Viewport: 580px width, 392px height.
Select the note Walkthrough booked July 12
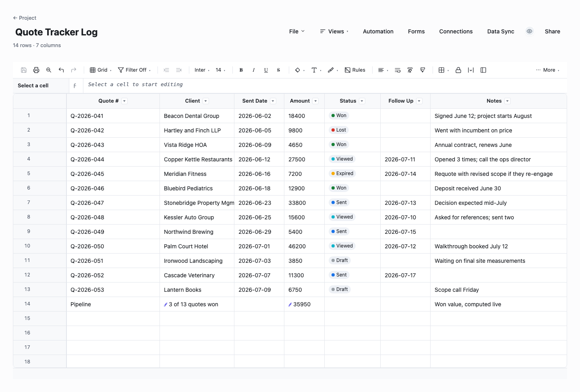pyautogui.click(x=499, y=246)
